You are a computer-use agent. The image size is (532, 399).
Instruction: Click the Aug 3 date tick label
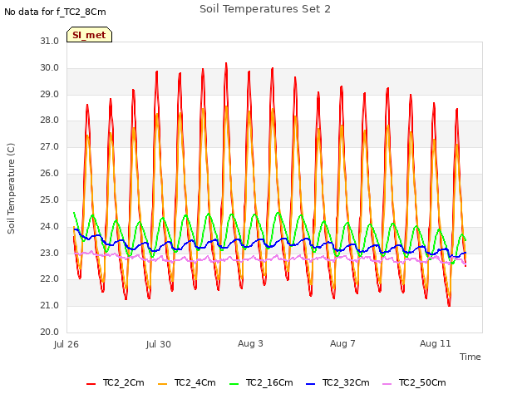pyautogui.click(x=250, y=343)
